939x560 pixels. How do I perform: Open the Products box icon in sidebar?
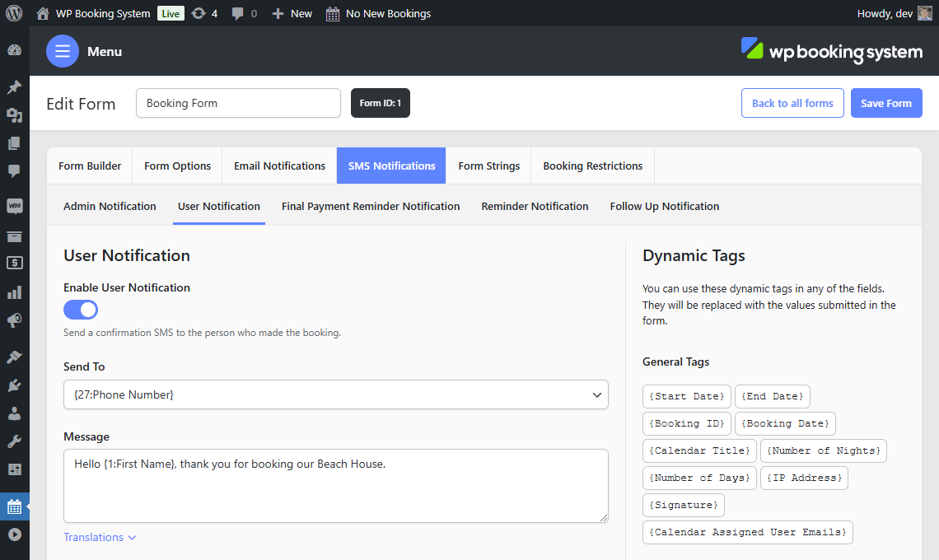(x=14, y=236)
